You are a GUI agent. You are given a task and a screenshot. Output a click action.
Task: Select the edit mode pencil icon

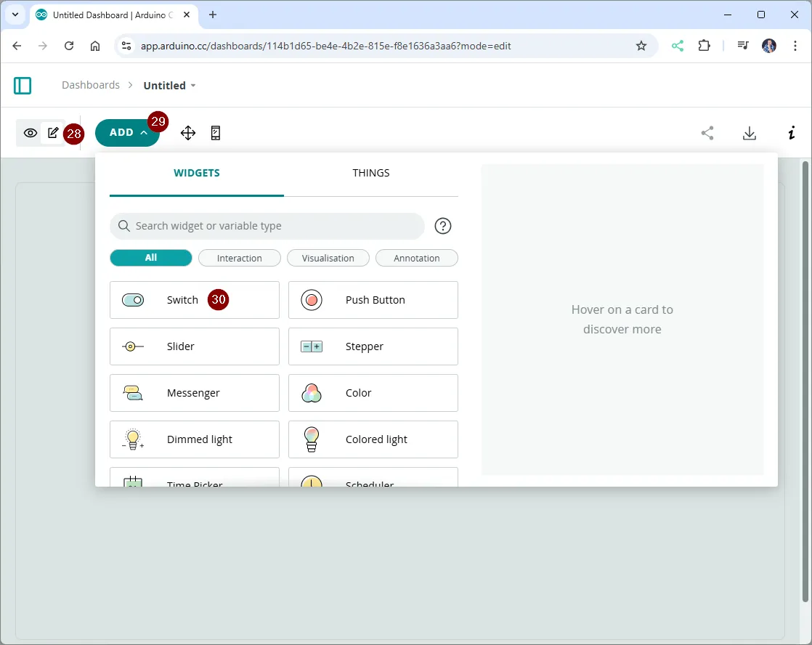pyautogui.click(x=53, y=133)
